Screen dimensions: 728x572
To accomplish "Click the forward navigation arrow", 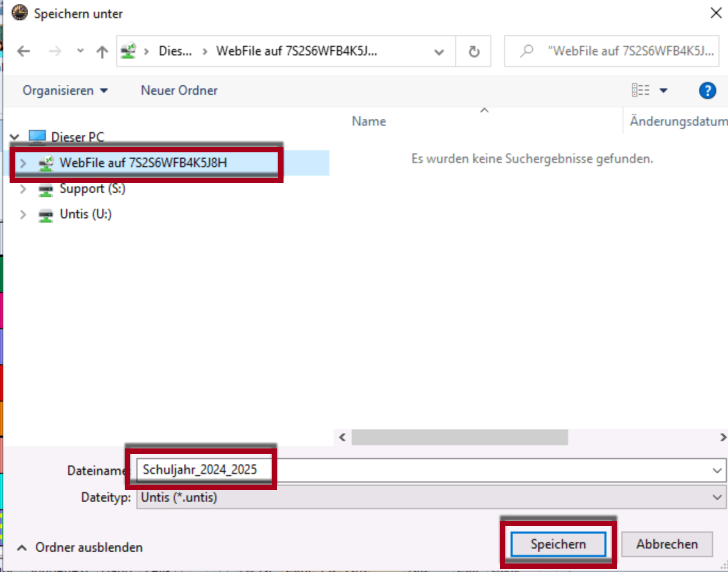I will (55, 51).
